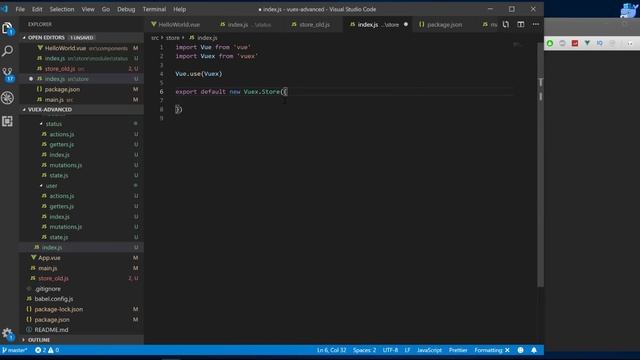Open the Explorer view in activity bar
This screenshot has width=640, height=360.
coord(7,28)
